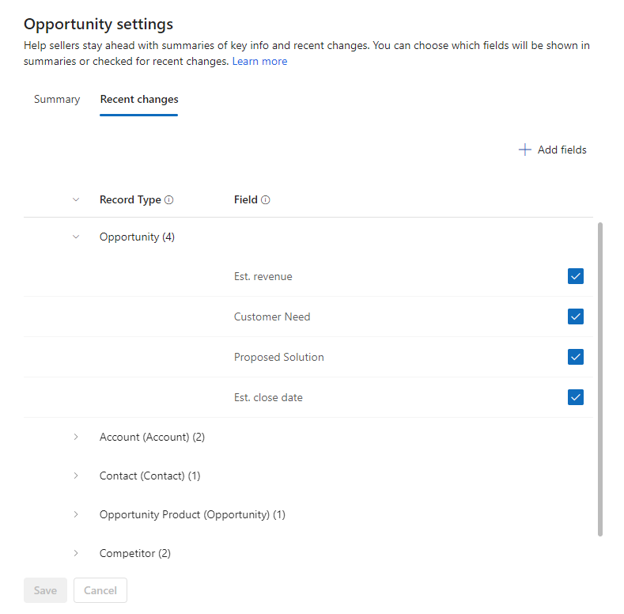
Task: Toggle the Est. close date checkbox
Action: coord(575,397)
